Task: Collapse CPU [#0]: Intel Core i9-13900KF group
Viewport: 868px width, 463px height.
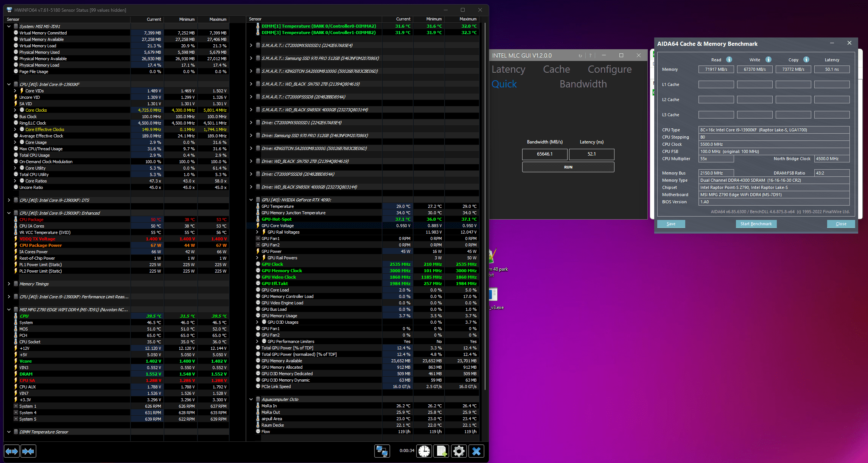Action: click(9, 84)
